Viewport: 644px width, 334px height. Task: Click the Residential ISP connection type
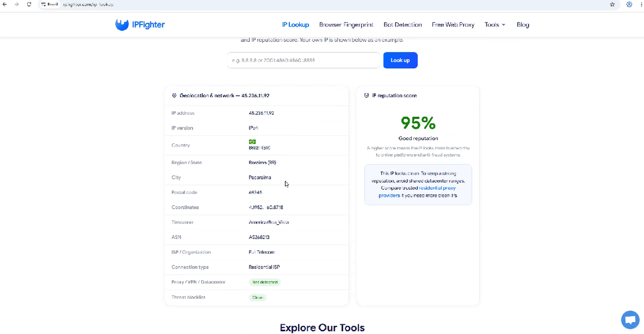tap(264, 267)
